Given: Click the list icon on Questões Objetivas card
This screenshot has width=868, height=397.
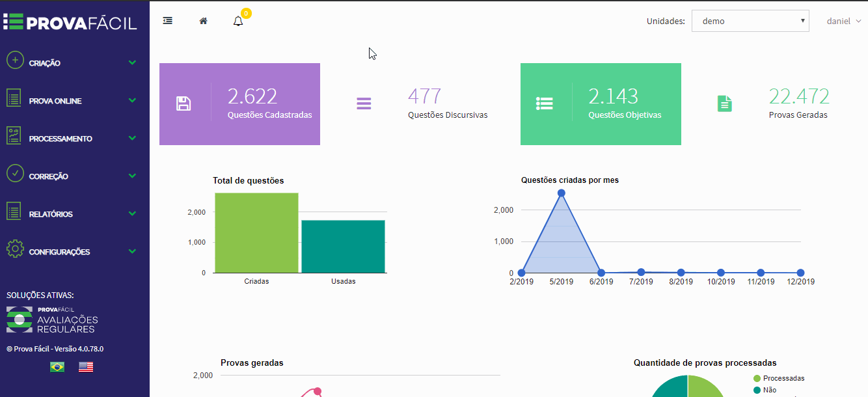Looking at the screenshot, I should tap(545, 103).
